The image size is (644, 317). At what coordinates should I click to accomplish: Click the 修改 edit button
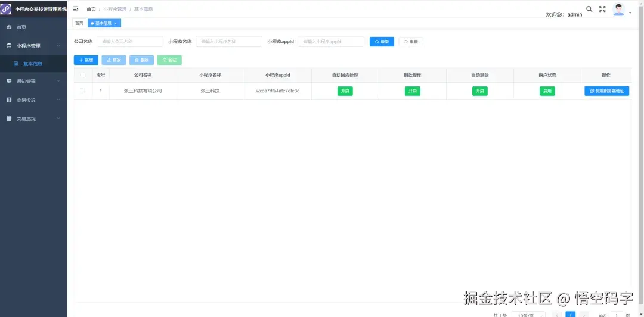pos(114,60)
